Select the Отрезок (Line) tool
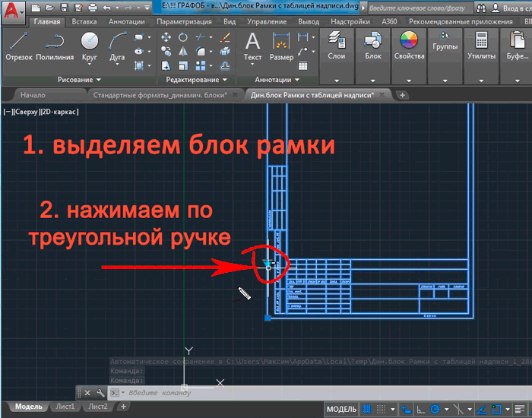The height and width of the screenshot is (418, 532). pos(18,47)
